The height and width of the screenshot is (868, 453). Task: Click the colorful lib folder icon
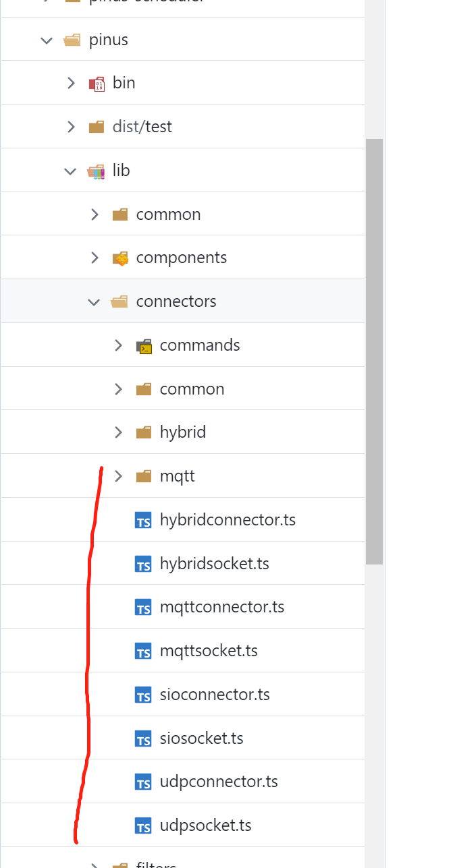tap(95, 170)
